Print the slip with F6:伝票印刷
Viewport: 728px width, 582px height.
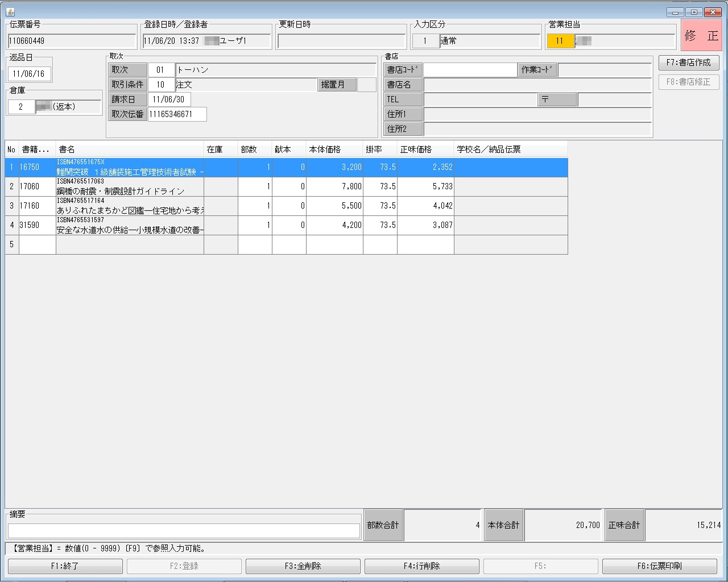(x=659, y=566)
